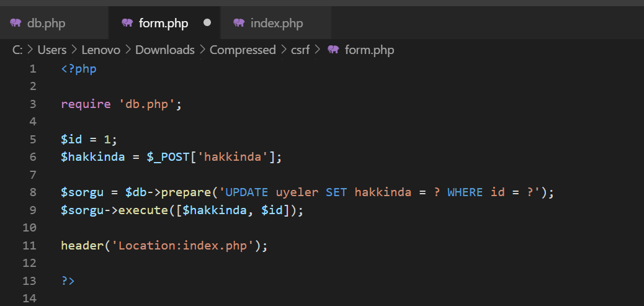Click the opening <?php tag
The image size is (644, 306).
coord(79,69)
